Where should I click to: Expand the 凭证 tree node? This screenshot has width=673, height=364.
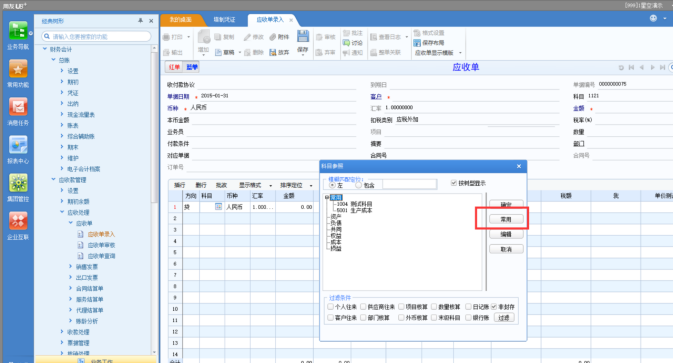pos(62,92)
